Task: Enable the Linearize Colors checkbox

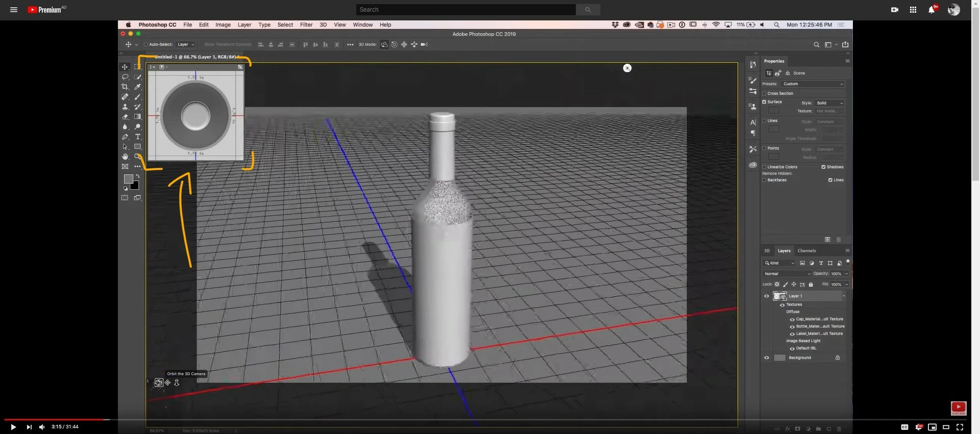Action: click(x=764, y=167)
